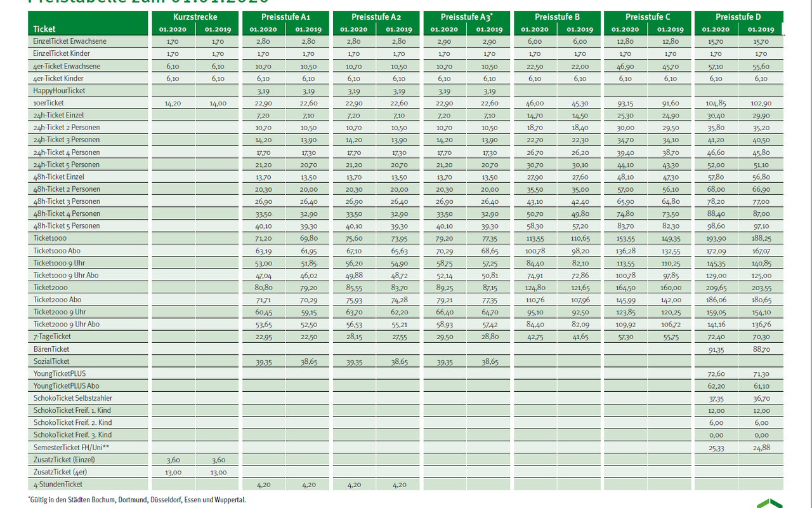This screenshot has width=812, height=508.
Task: Click the footnote text about Bochum, Dortmund
Action: pos(138,500)
